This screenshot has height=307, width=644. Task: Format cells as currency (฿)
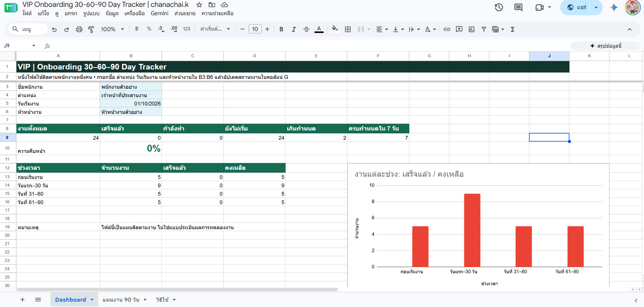[136, 29]
